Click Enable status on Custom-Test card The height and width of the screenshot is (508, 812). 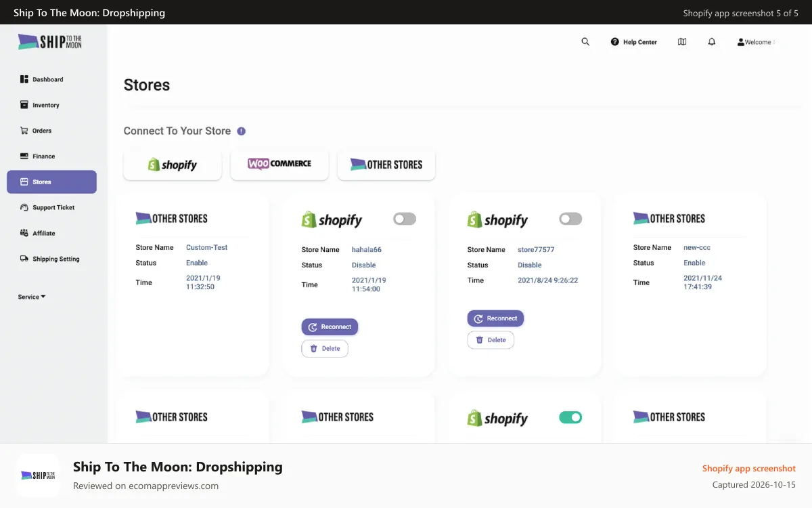[197, 263]
